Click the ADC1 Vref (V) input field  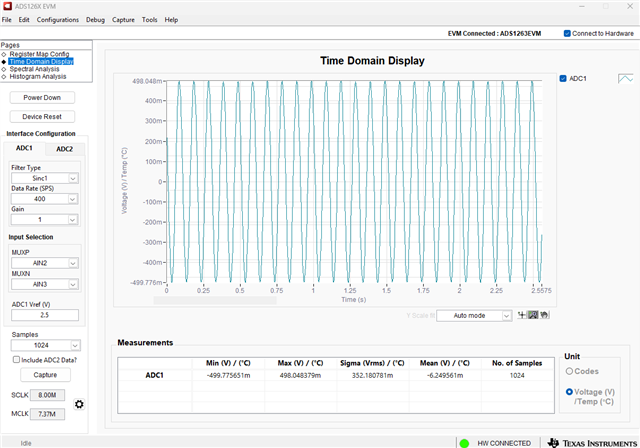point(45,315)
